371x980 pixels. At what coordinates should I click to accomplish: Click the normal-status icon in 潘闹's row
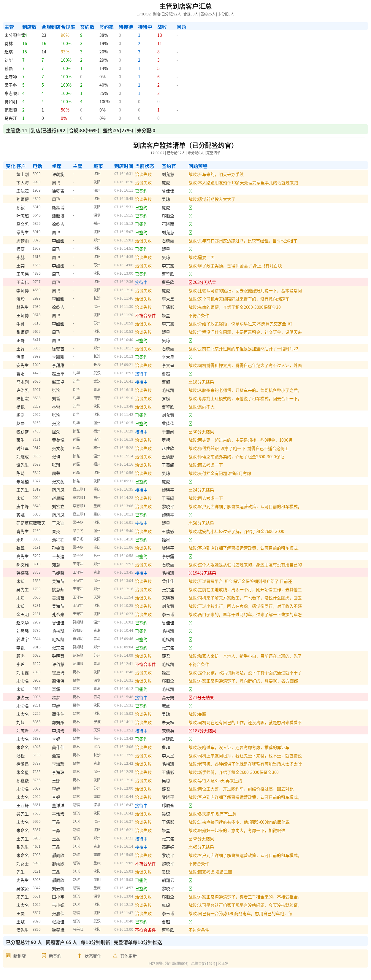coord(191,357)
